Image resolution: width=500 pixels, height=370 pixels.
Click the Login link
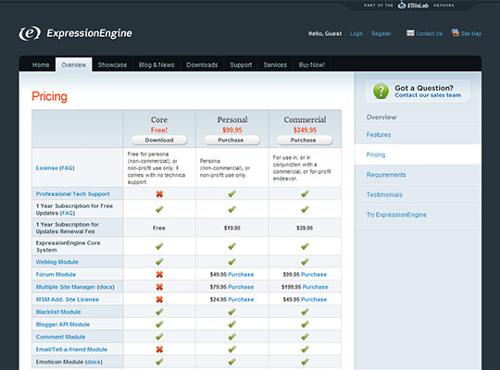pyautogui.click(x=356, y=34)
